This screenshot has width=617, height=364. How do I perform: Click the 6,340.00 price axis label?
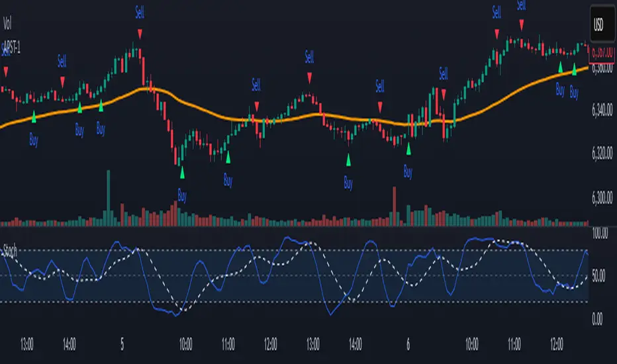[602, 110]
